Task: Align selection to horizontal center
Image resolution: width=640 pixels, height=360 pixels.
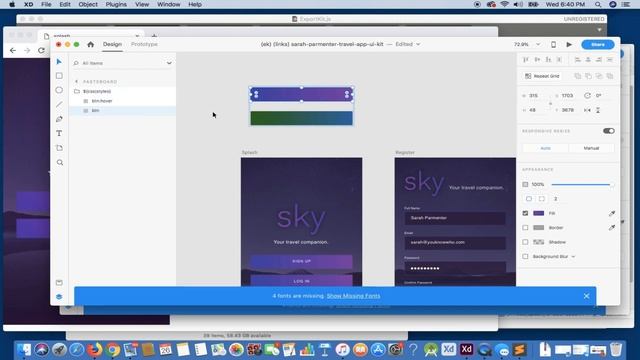Action: (588, 60)
